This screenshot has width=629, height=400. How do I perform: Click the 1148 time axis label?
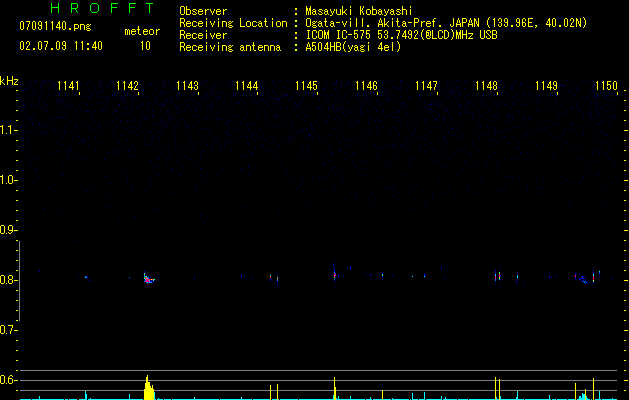(486, 86)
